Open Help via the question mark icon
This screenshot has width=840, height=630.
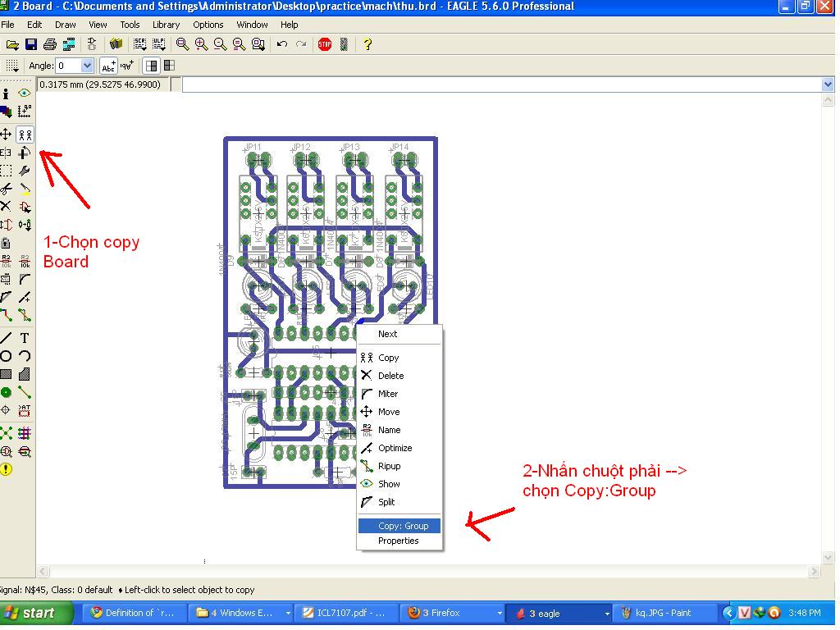point(367,44)
